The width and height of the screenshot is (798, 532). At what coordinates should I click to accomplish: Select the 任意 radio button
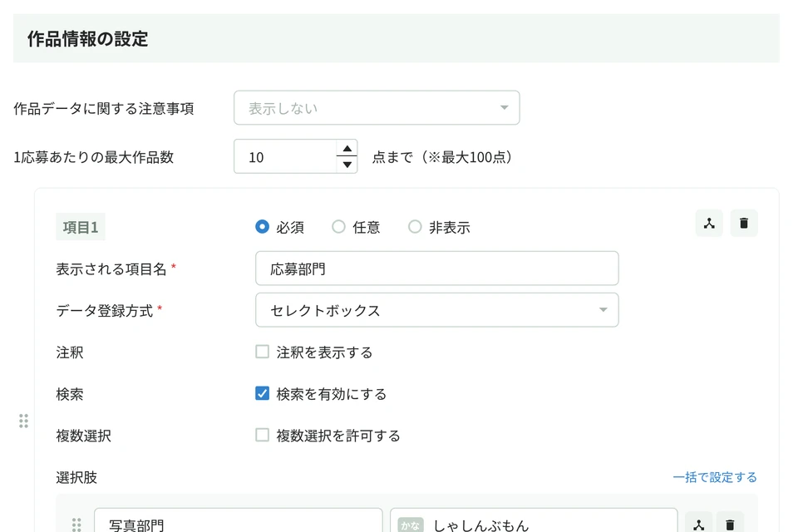(x=338, y=227)
